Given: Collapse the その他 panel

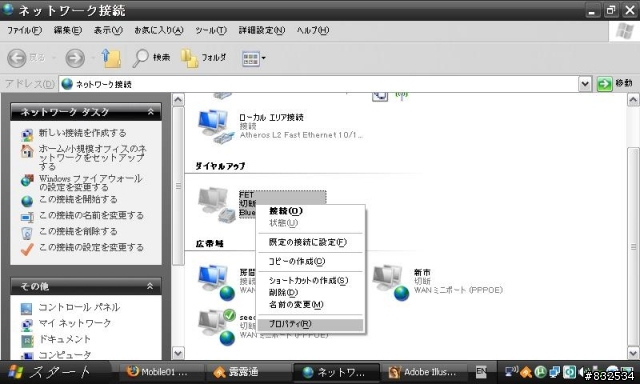Looking at the screenshot, I should [150, 286].
